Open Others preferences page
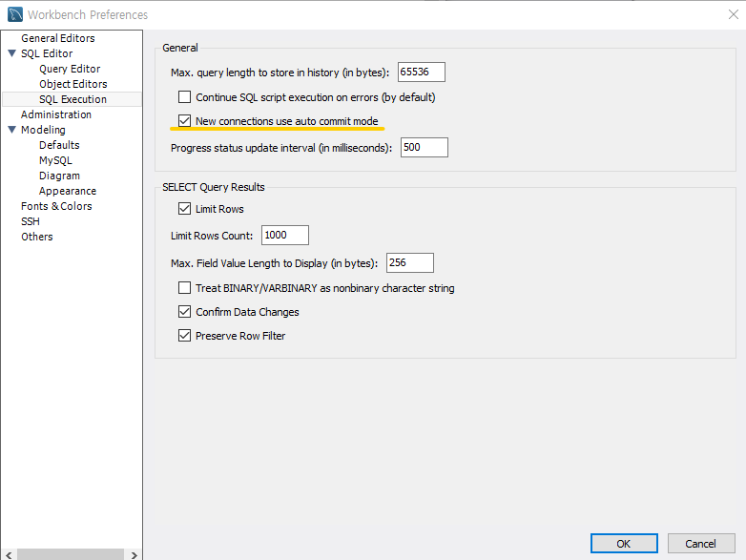The image size is (746, 560). click(x=36, y=237)
